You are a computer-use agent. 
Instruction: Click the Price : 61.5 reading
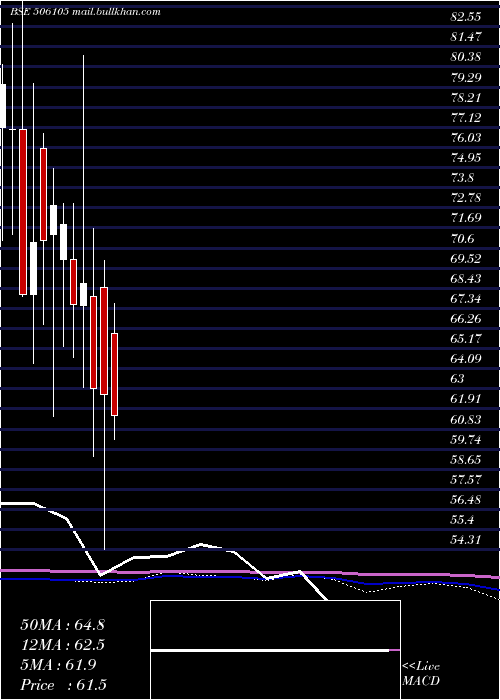click(64, 685)
